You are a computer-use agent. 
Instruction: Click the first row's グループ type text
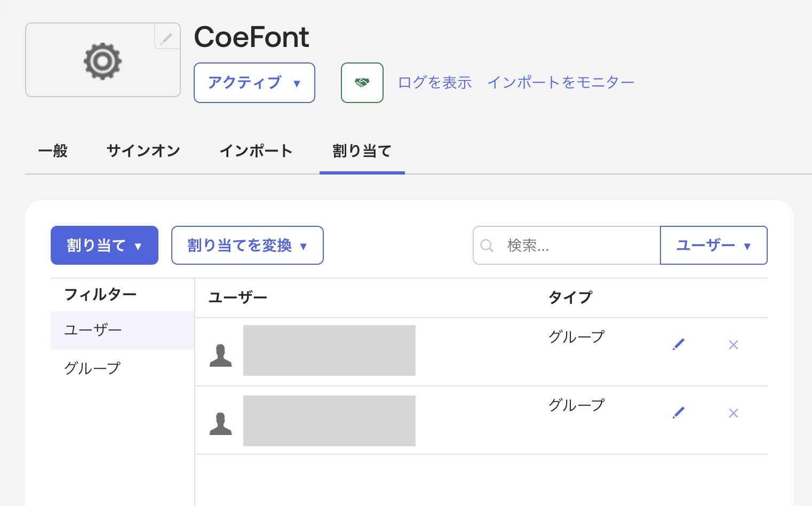click(577, 337)
